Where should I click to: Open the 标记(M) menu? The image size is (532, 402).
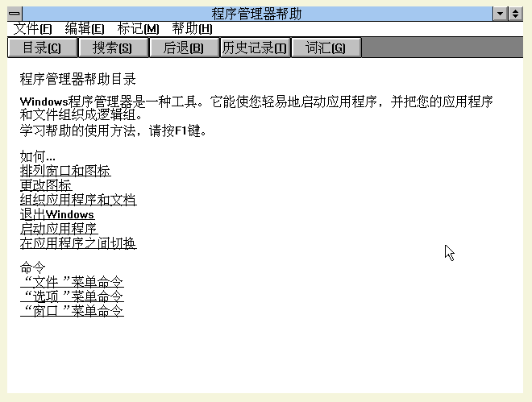pos(138,29)
